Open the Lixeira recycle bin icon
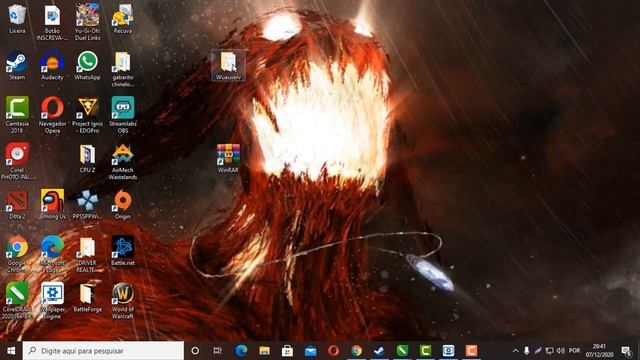Screen dimensions: 640x360 pos(17,19)
